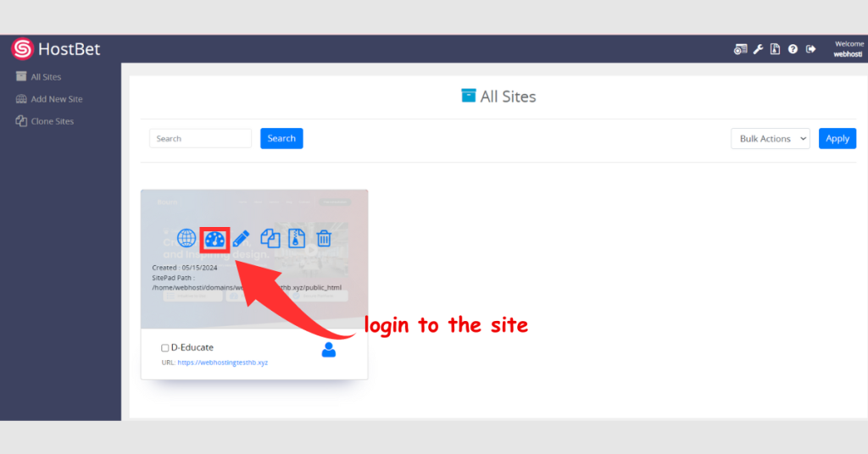Screen dimensions: 868x454
Task: Click the blue user profile icon
Action: tap(329, 350)
